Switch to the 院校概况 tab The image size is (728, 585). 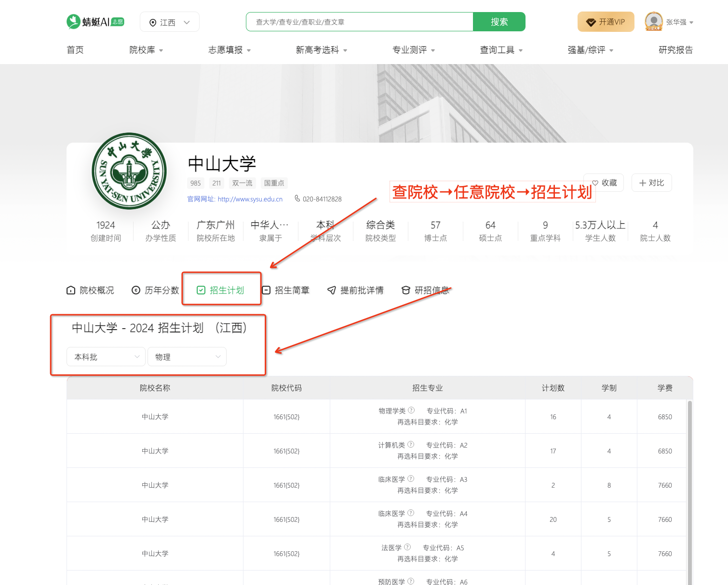pyautogui.click(x=90, y=290)
